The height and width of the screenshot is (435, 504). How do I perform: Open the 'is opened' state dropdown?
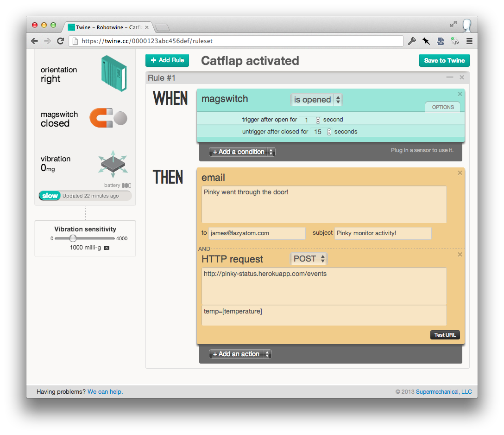point(316,100)
